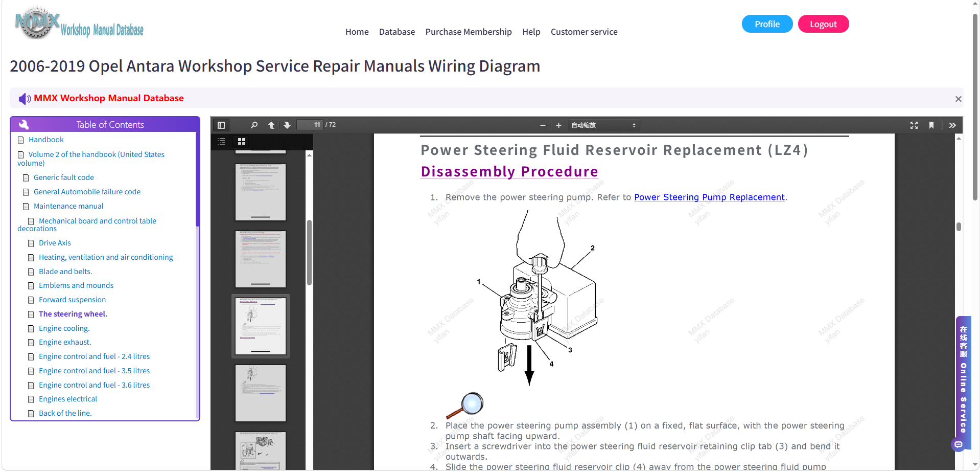The image size is (980, 472).
Task: Click the magnifying glass image in the document
Action: pos(464,406)
